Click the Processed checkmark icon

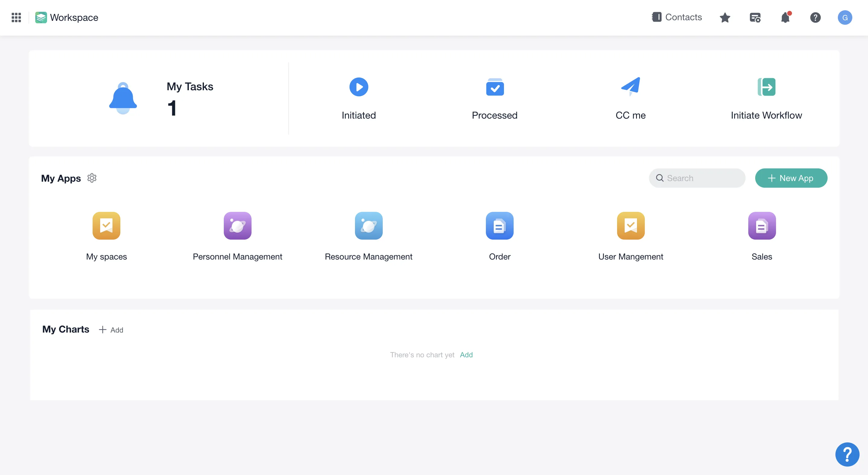click(495, 87)
